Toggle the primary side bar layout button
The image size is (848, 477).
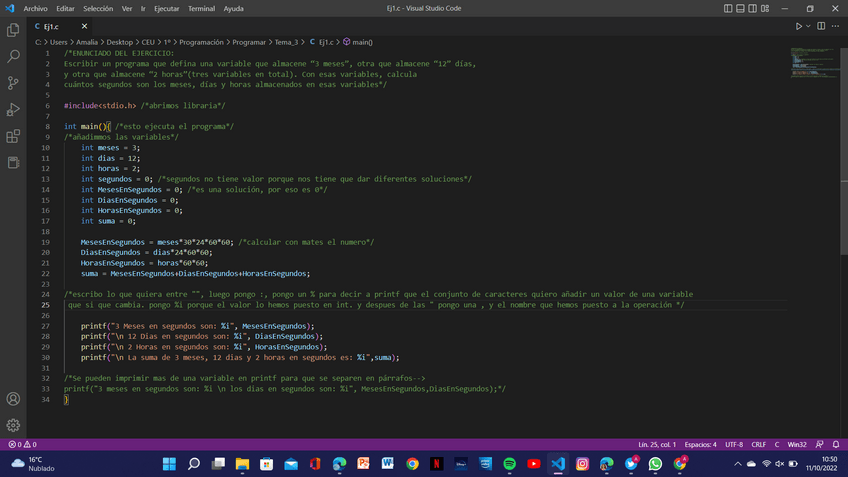pyautogui.click(x=728, y=8)
